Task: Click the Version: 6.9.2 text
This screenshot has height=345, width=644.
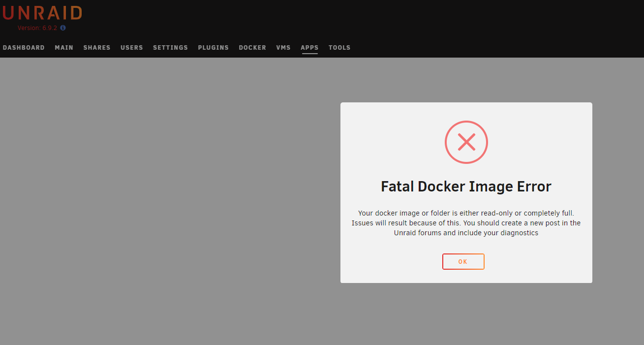Action: point(37,28)
